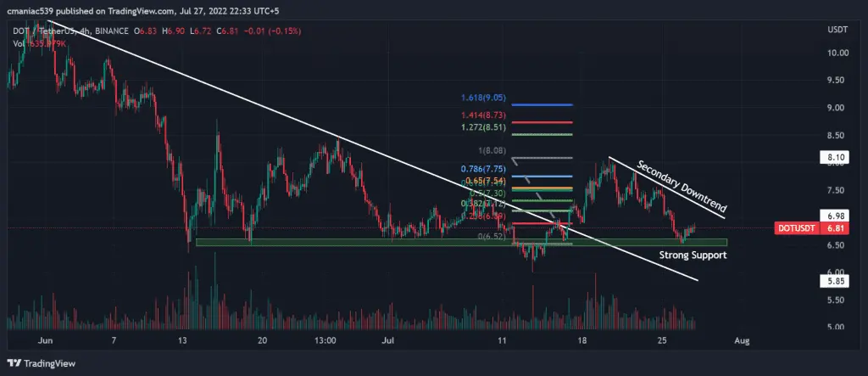Click the 10.00 price axis value
The width and height of the screenshot is (868, 376).
pos(837,53)
